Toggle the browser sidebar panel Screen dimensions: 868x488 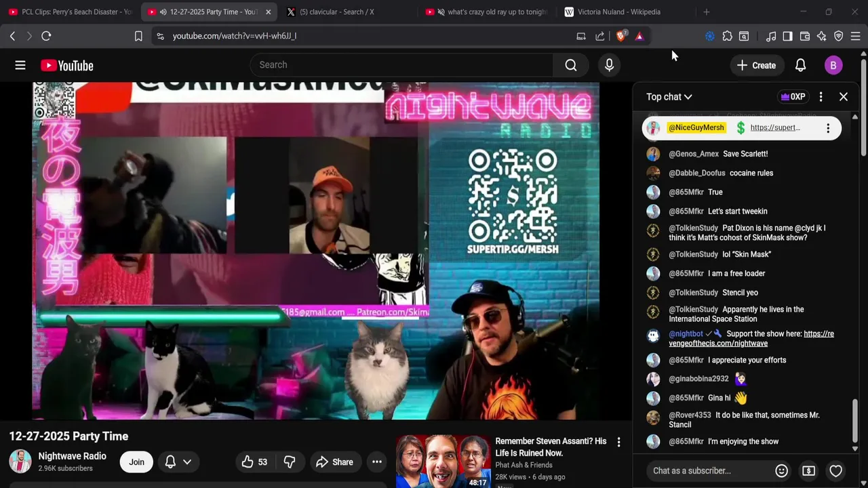tap(787, 36)
